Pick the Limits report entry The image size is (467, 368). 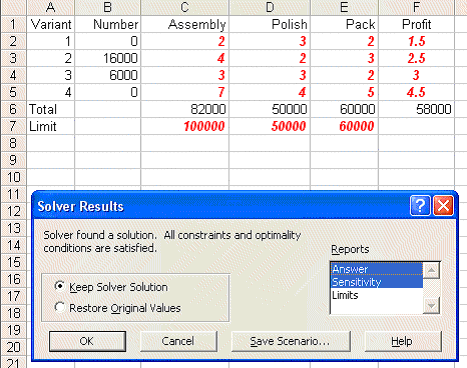click(377, 295)
